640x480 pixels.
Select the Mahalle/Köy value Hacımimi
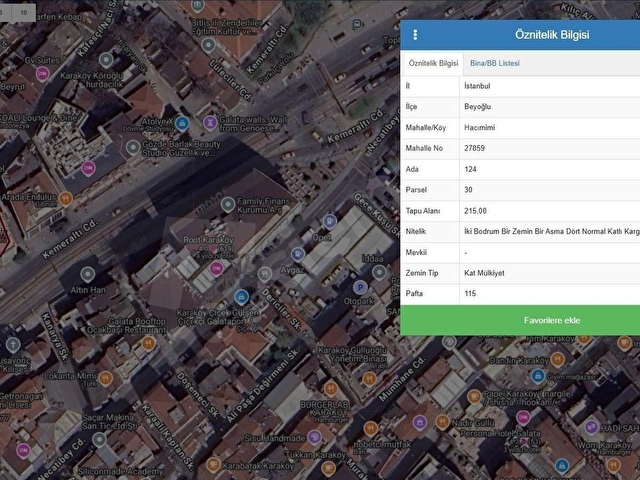[x=480, y=128]
